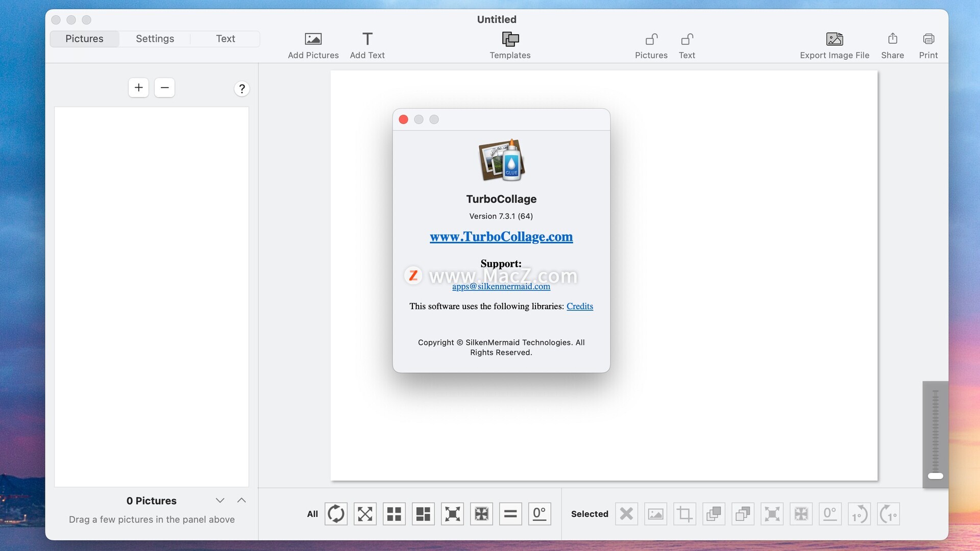Screen dimensions: 980x551
Task: Reset selected picture rotation to 0°
Action: [830, 514]
